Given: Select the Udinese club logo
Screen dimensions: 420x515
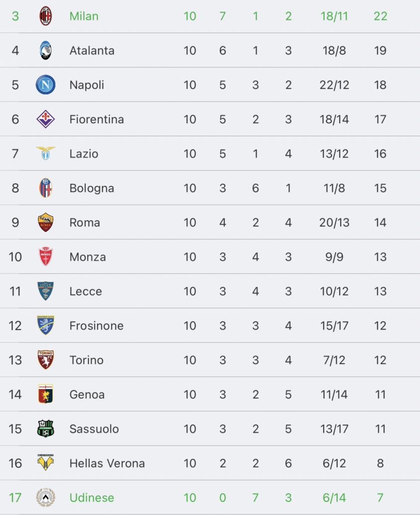Looking at the screenshot, I should coord(46,497).
